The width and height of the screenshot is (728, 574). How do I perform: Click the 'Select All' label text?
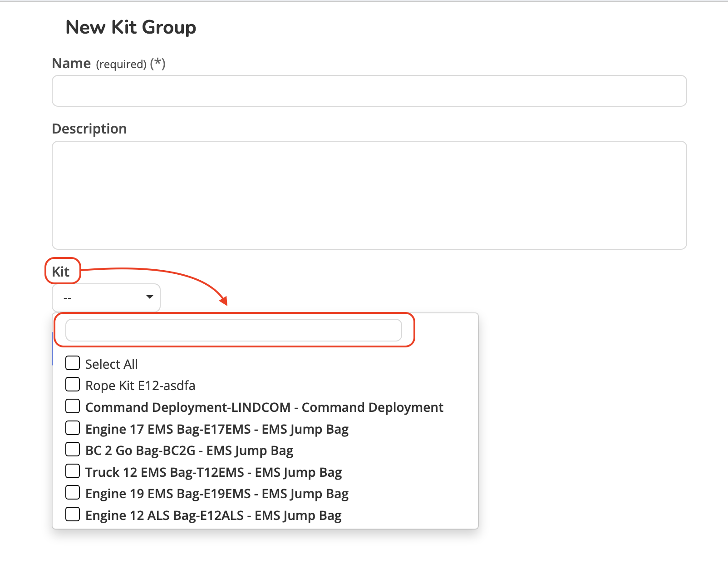click(x=111, y=364)
